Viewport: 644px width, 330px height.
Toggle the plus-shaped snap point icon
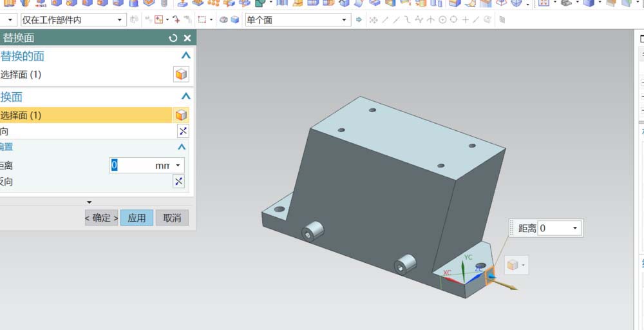[x=466, y=20]
